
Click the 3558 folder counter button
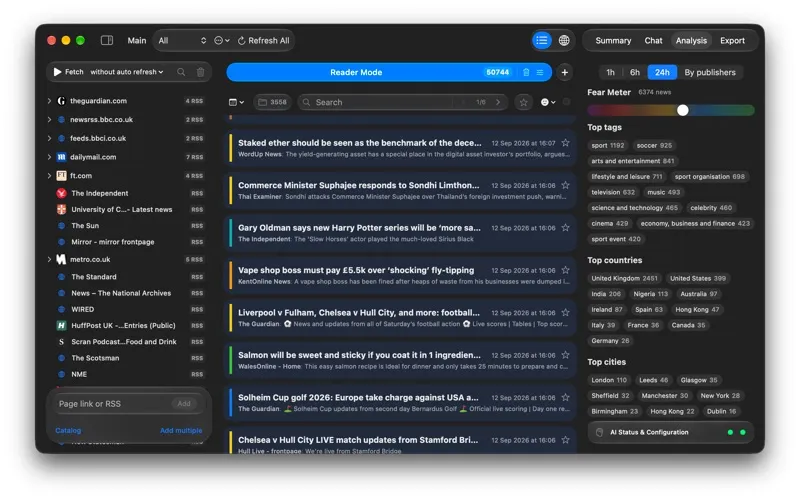(272, 102)
